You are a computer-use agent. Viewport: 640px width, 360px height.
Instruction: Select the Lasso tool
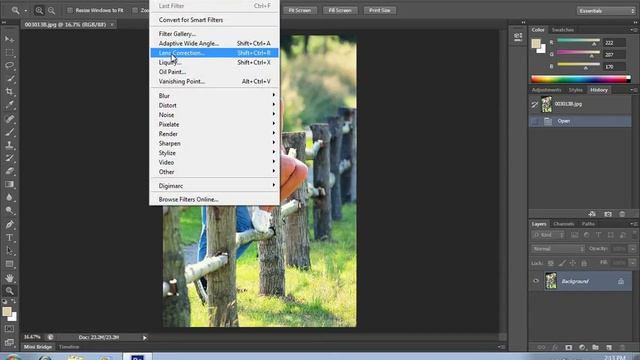9,65
